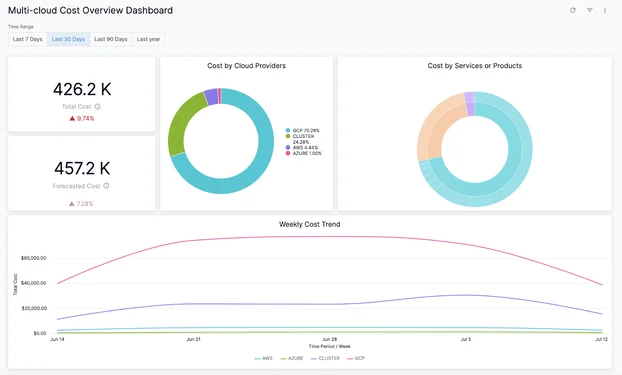The width and height of the screenshot is (622, 375).
Task: Toggle AZURE series in Weekly Cost Trend legend
Action: pyautogui.click(x=292, y=358)
